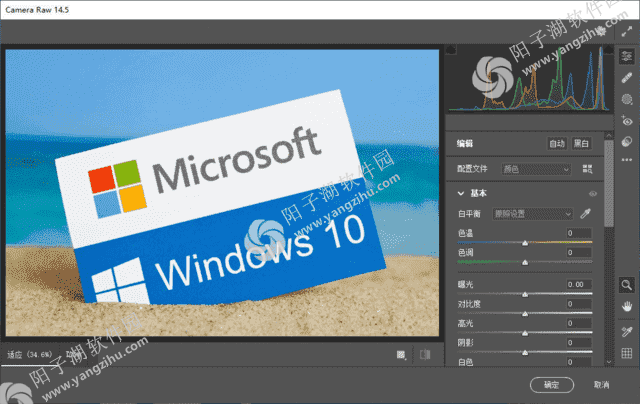Viewport: 640px width, 404px height.
Task: Select the Red Eye removal tool
Action: click(627, 120)
